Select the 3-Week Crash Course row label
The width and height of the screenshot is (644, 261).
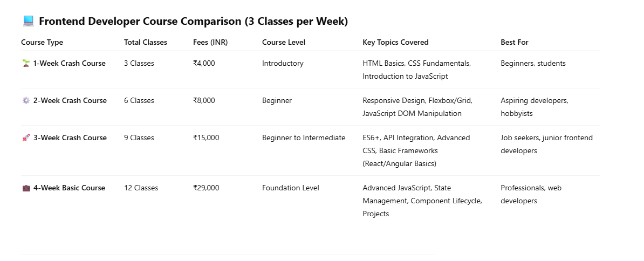click(x=70, y=138)
